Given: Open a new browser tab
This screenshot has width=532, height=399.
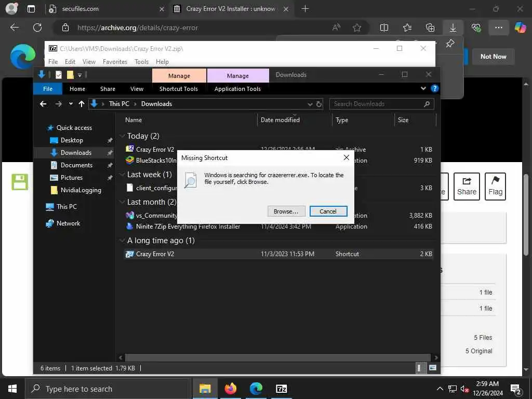Looking at the screenshot, I should point(305,9).
